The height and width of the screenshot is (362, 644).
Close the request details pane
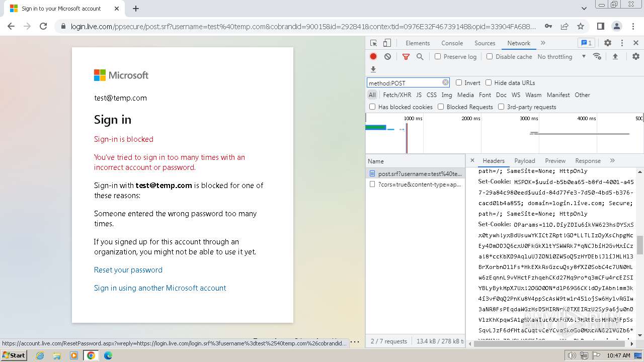pyautogui.click(x=472, y=160)
